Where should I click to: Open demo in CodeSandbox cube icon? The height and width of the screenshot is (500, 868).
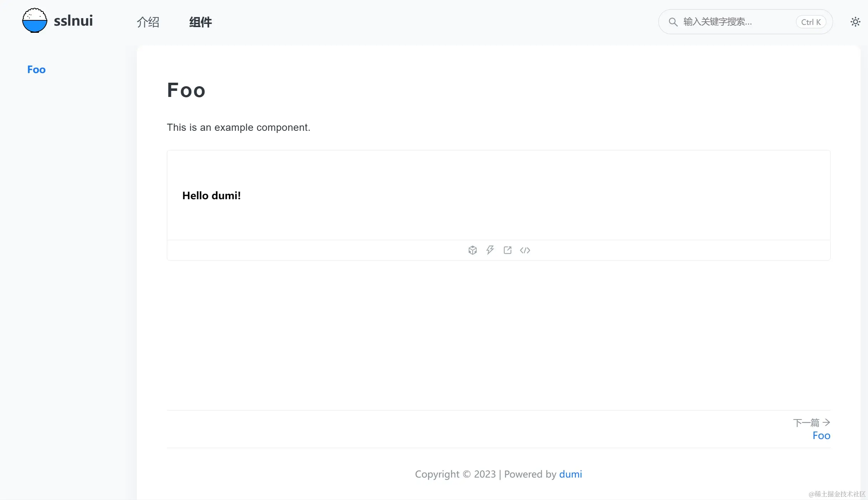(x=473, y=250)
